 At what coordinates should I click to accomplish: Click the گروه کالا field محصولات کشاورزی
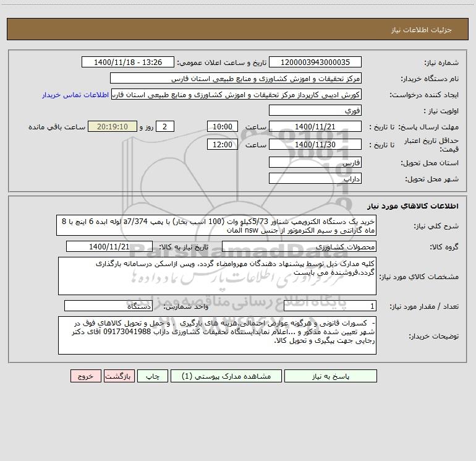299,246
